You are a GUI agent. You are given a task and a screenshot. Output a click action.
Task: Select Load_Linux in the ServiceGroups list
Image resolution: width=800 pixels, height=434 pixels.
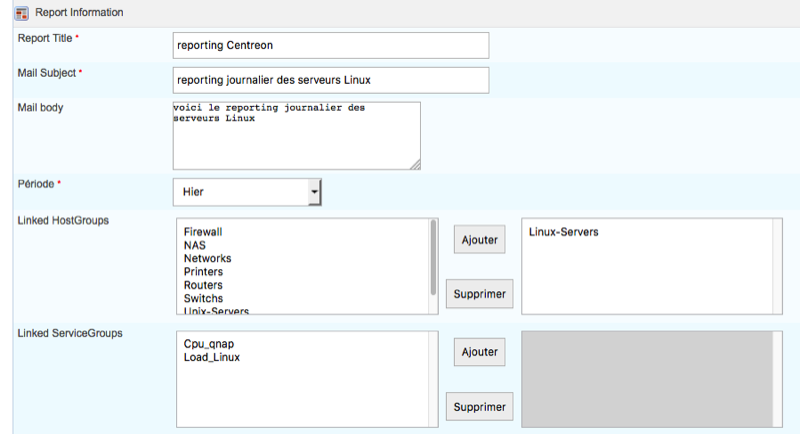pos(212,357)
